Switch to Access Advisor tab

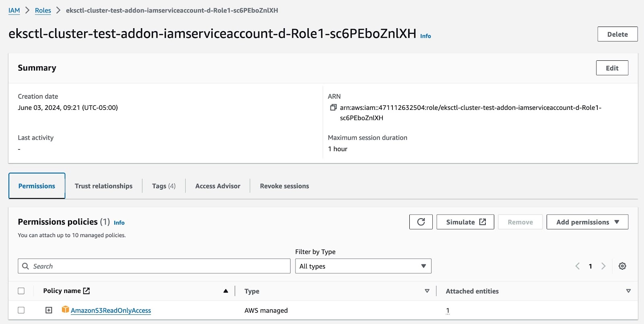pyautogui.click(x=218, y=186)
